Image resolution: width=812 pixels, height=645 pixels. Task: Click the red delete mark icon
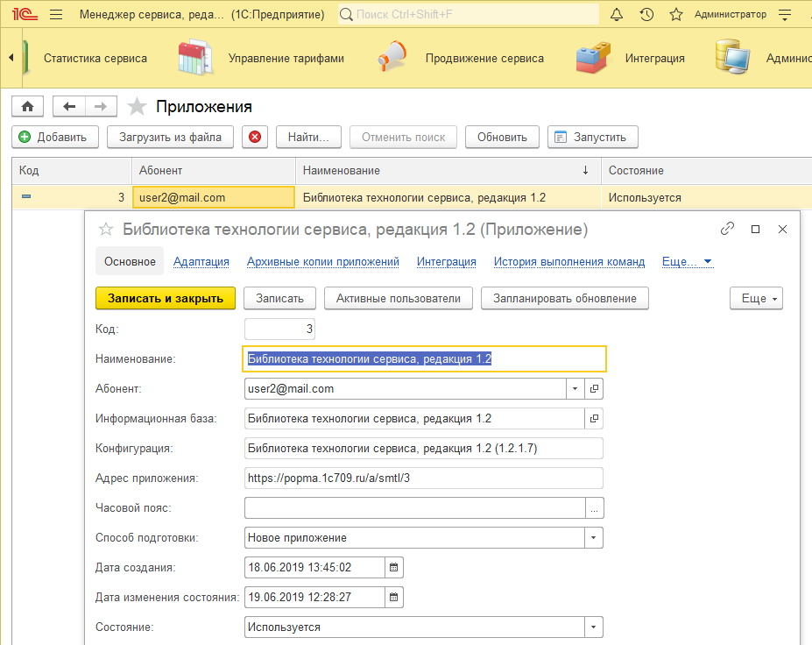coord(255,137)
